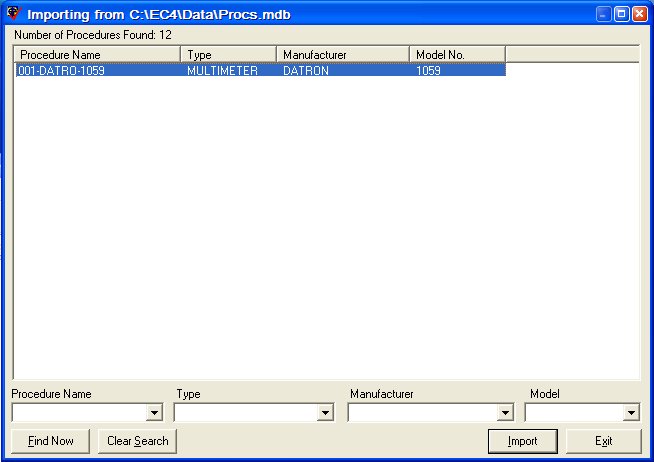Screen dimensions: 654x462
Task: Click the Exit button
Action: 603,441
